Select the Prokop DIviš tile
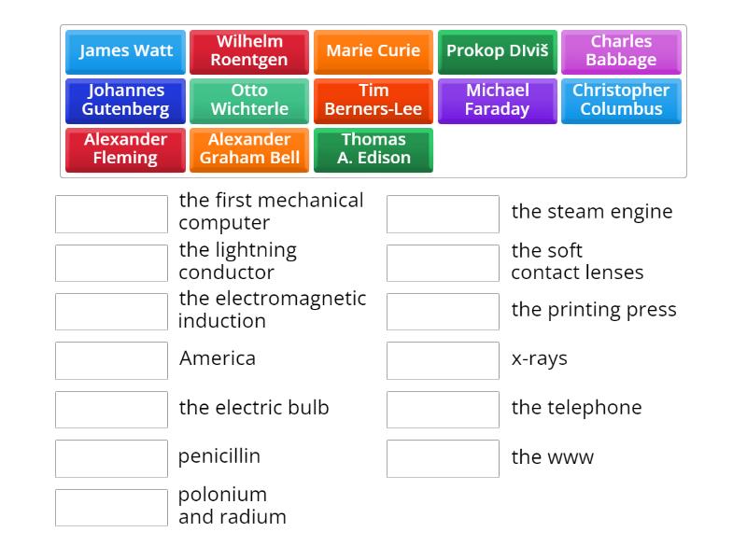This screenshot has height=560, width=747. coord(497,51)
